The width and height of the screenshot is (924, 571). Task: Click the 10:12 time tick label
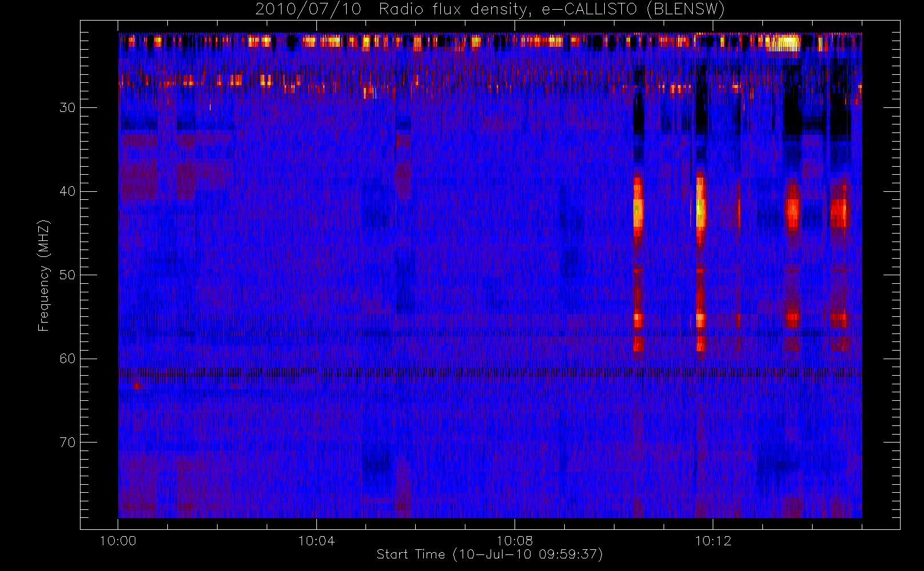(x=713, y=541)
